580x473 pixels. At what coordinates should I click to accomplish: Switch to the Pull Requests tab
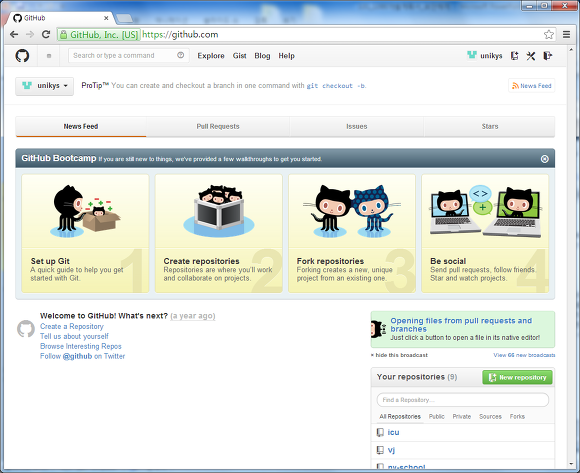coord(218,126)
